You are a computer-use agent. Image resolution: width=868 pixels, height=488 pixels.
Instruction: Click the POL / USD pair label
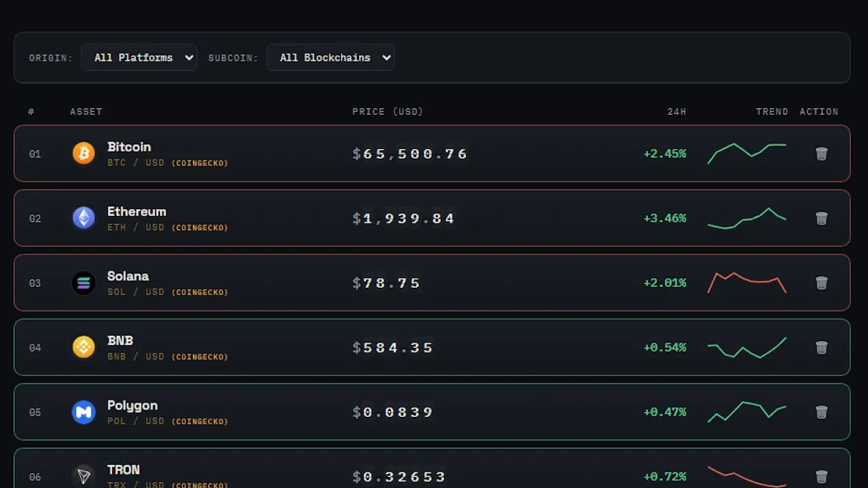(x=136, y=421)
